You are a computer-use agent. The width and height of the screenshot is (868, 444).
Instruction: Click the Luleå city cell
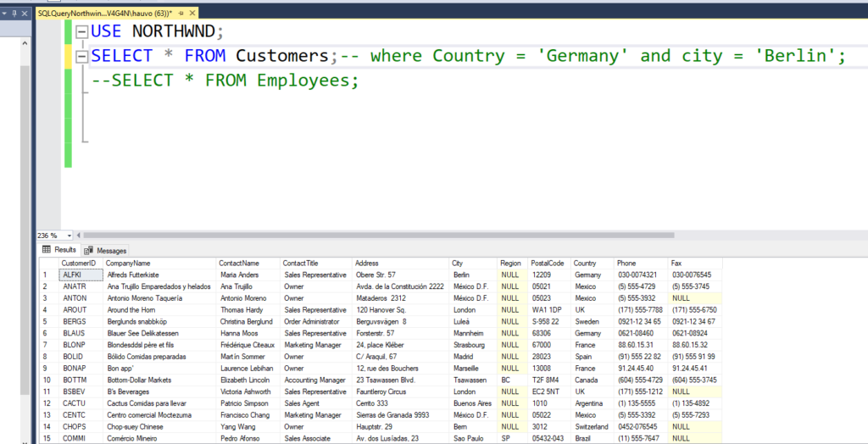[473, 321]
